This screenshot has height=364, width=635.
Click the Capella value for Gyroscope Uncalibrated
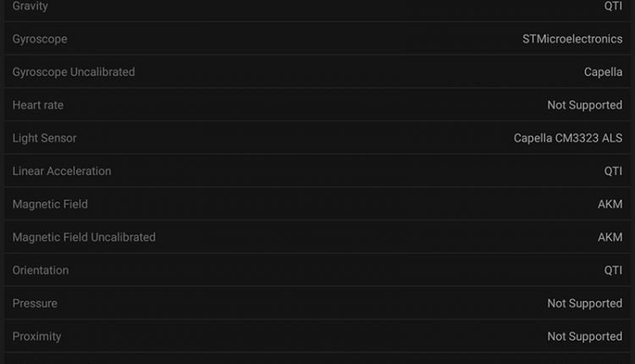[603, 72]
